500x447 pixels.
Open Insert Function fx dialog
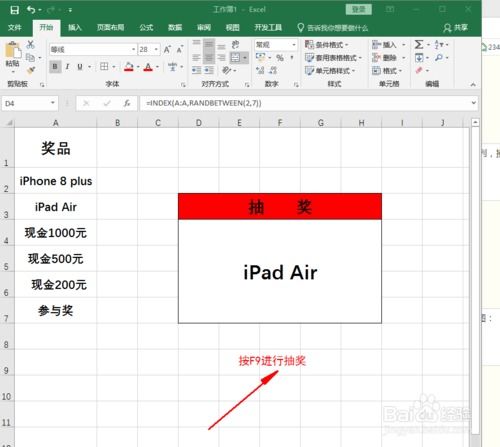click(127, 103)
